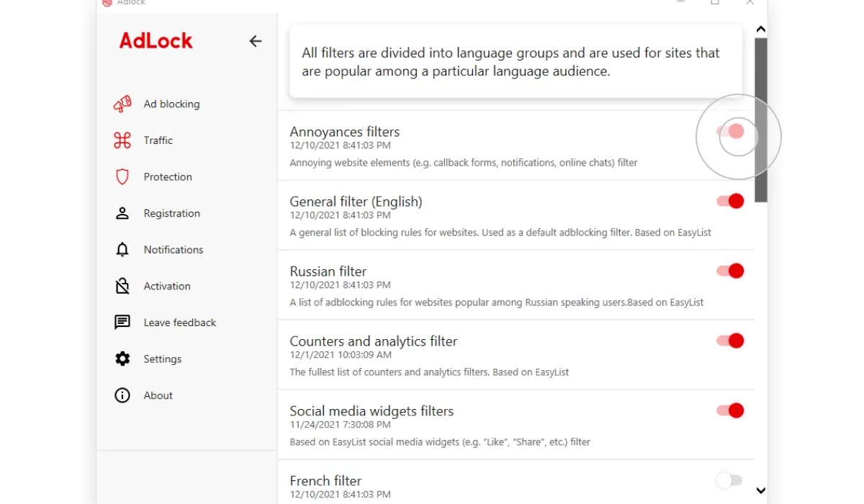This screenshot has width=864, height=504.
Task: Select the "Annoyances filters" title
Action: (344, 132)
